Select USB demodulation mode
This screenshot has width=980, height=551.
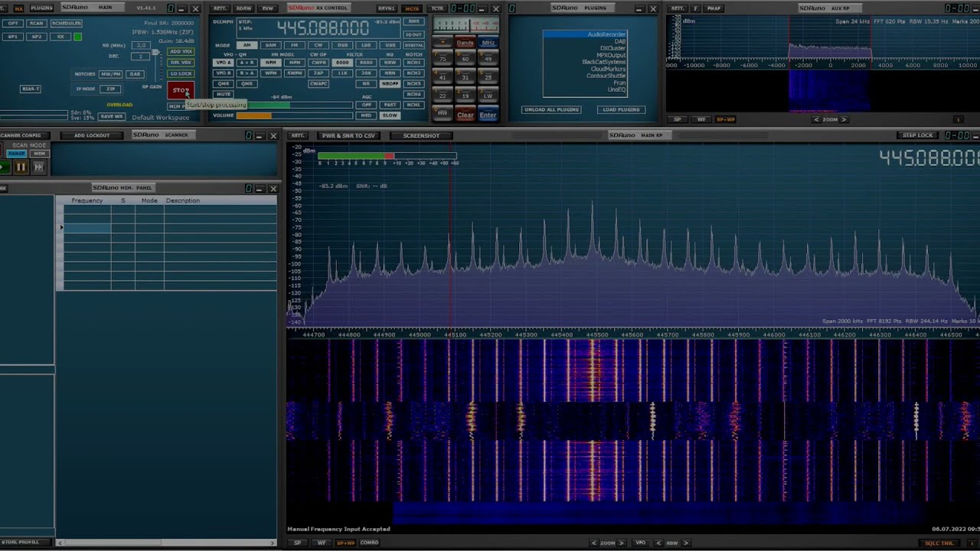(390, 45)
